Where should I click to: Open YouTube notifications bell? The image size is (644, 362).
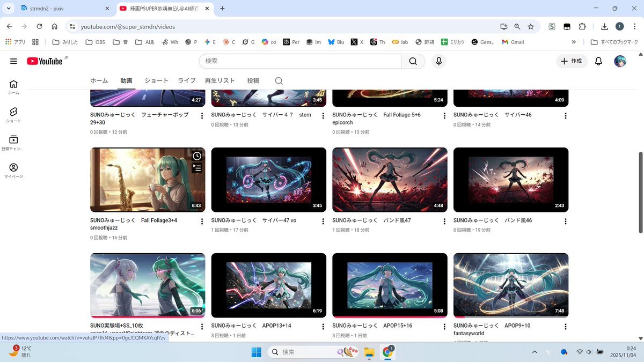[598, 61]
